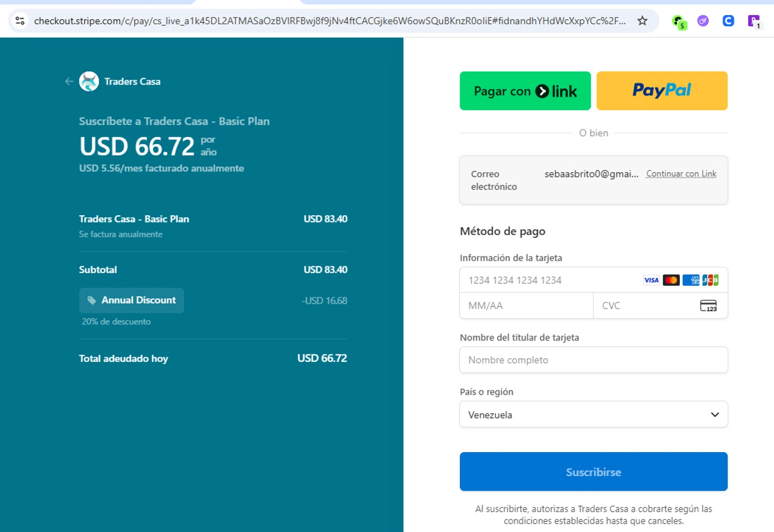
Task: Bookmark this page with the star icon
Action: pyautogui.click(x=642, y=21)
